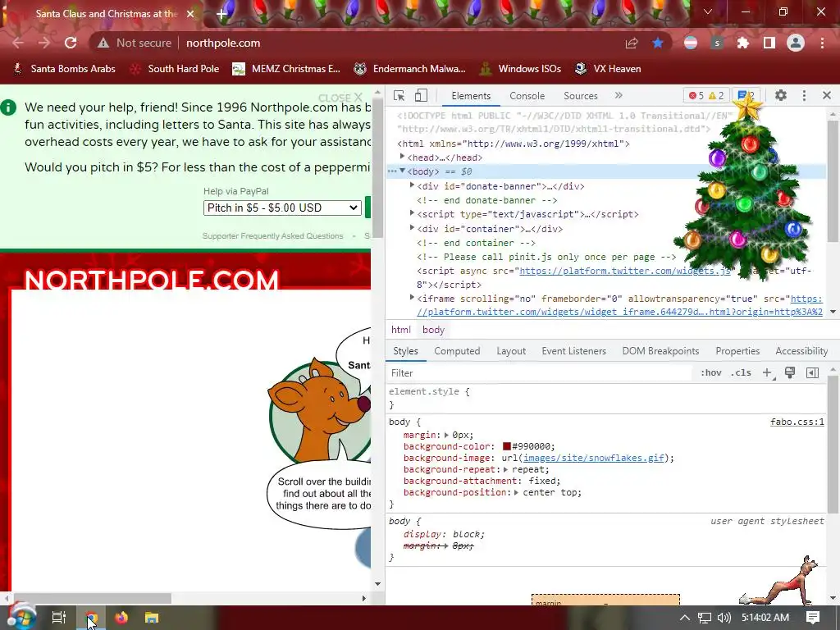Open the Chrome profile avatar
The height and width of the screenshot is (630, 840).
(x=796, y=43)
